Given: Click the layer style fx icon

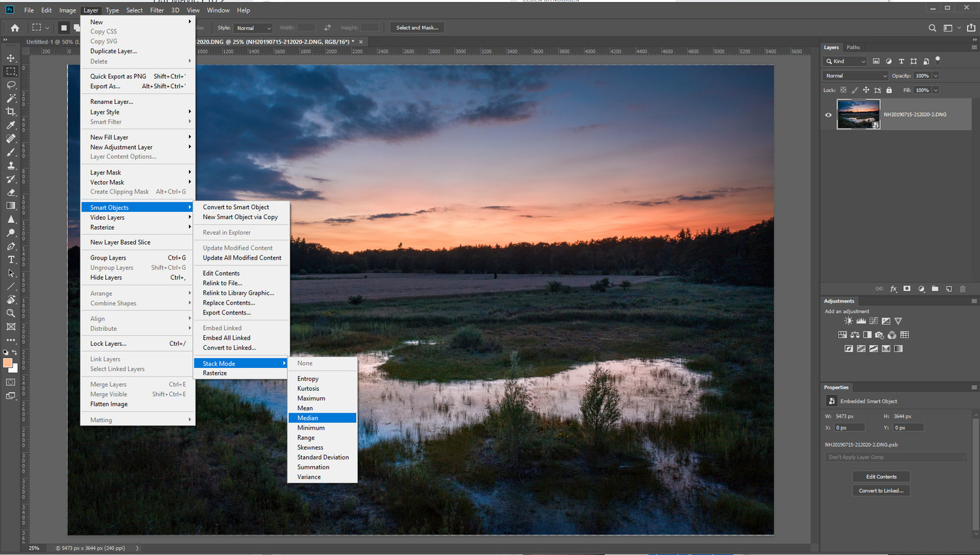Looking at the screenshot, I should tap(893, 289).
